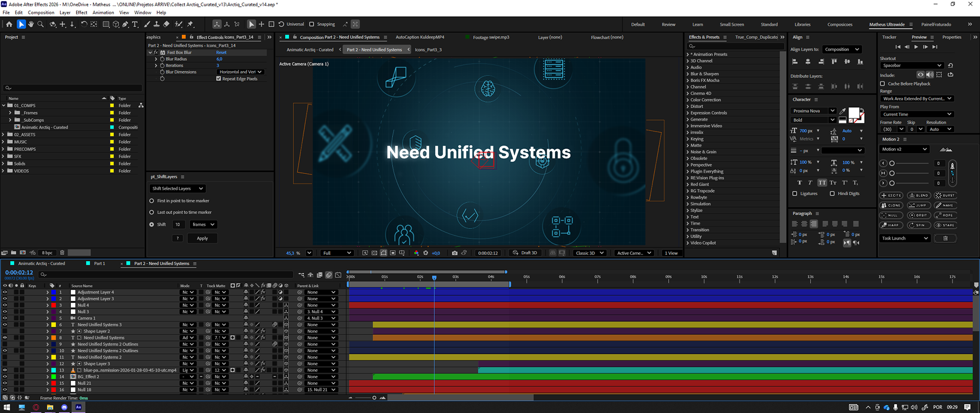Enable Snapping checkbox
Screen dimensions: 980x413
tap(311, 24)
